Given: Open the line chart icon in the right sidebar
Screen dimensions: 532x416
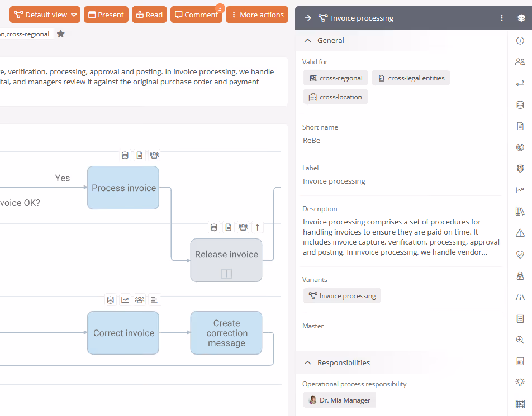Looking at the screenshot, I should 520,190.
